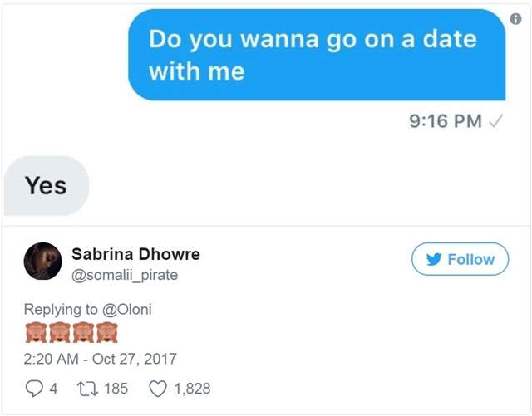532x416 pixels.
Task: Click the Twitter bird icon in Follow button
Action: (432, 259)
